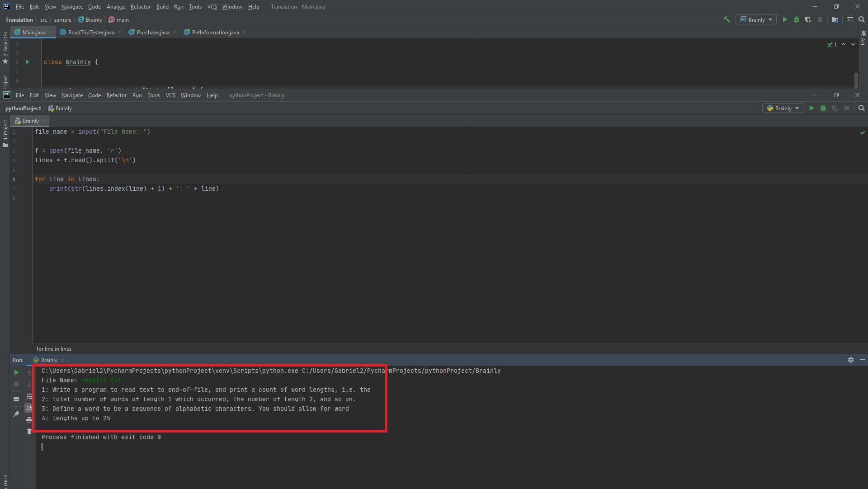Toggle soft-wrap in the Run console
The width and height of the screenshot is (868, 489).
tap(29, 396)
